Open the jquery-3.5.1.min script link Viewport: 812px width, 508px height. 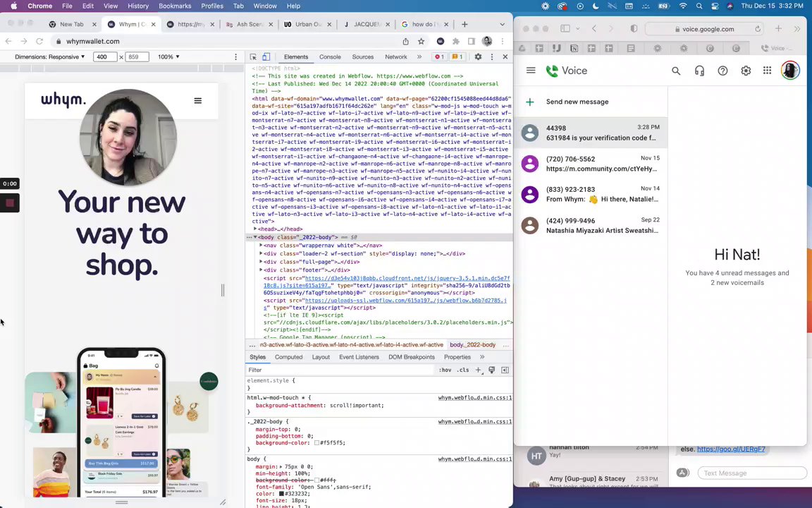click(x=387, y=282)
